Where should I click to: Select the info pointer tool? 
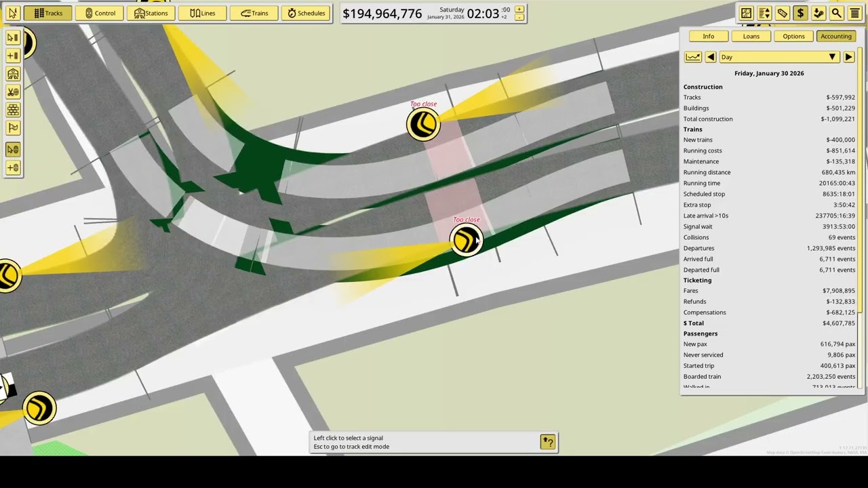(13, 13)
